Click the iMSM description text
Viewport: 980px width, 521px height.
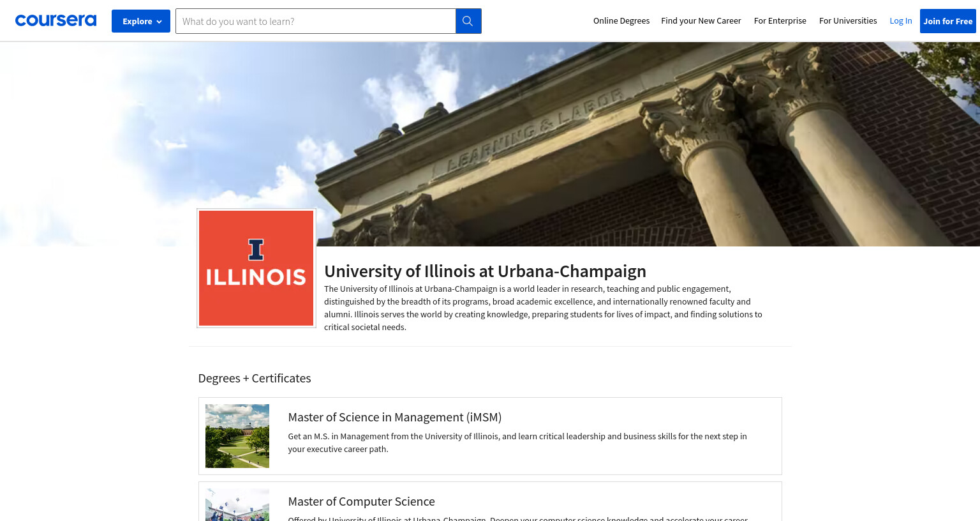pyautogui.click(x=517, y=442)
